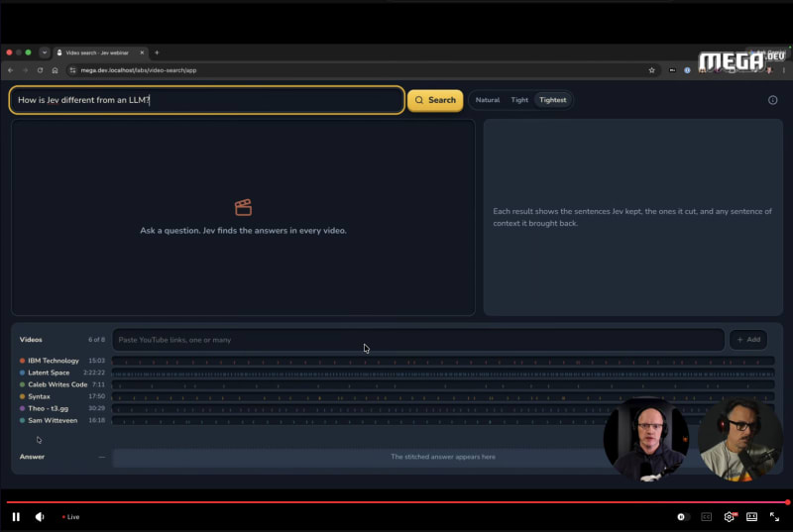Viewport: 793px width, 532px height.
Task: Click the address bar URL
Action: click(139, 70)
